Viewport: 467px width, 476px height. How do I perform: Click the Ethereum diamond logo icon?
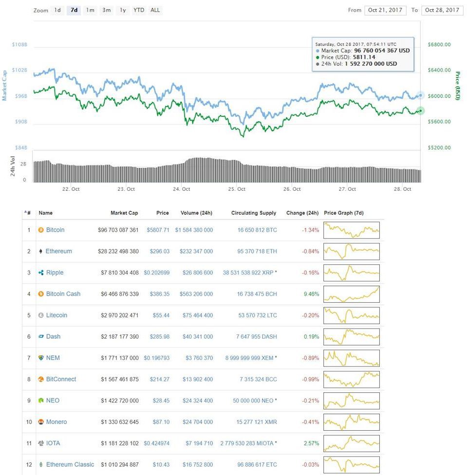click(x=41, y=251)
